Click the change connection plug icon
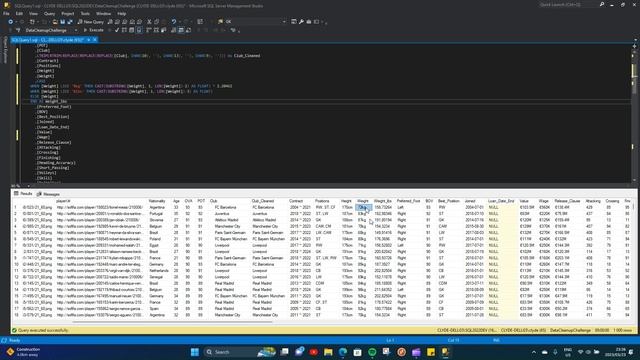The height and width of the screenshot is (360, 640). [x=18, y=30]
